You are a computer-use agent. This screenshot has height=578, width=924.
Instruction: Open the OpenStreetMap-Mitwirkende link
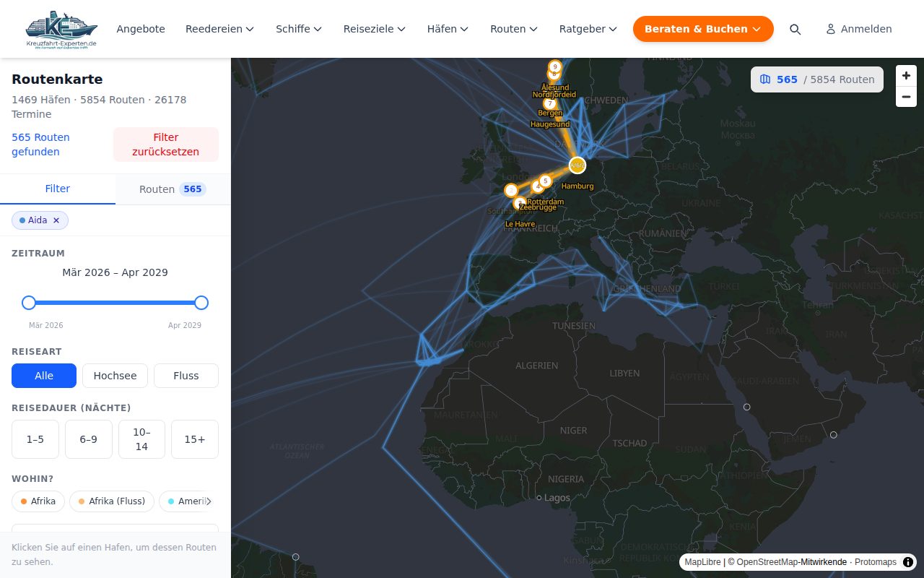click(x=791, y=562)
